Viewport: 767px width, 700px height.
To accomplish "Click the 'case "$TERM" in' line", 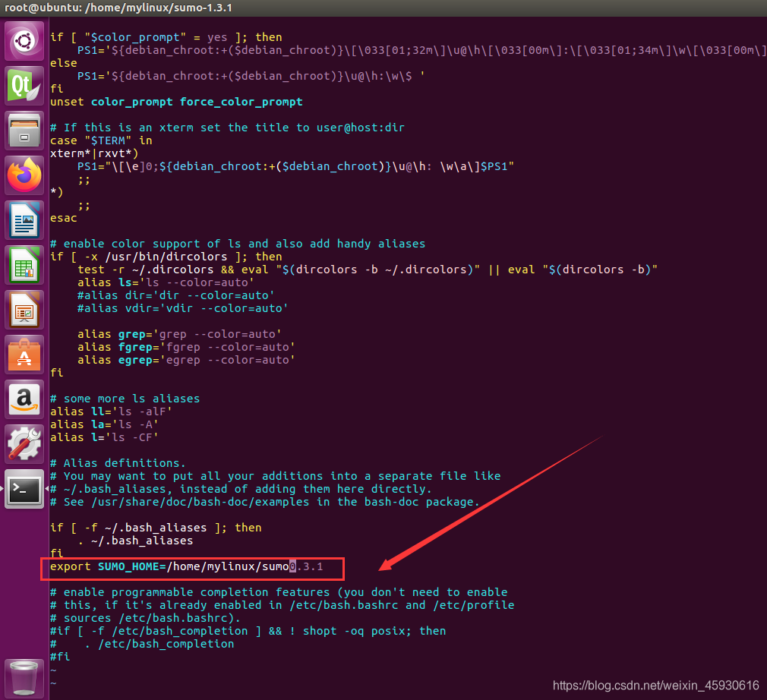I will point(101,140).
